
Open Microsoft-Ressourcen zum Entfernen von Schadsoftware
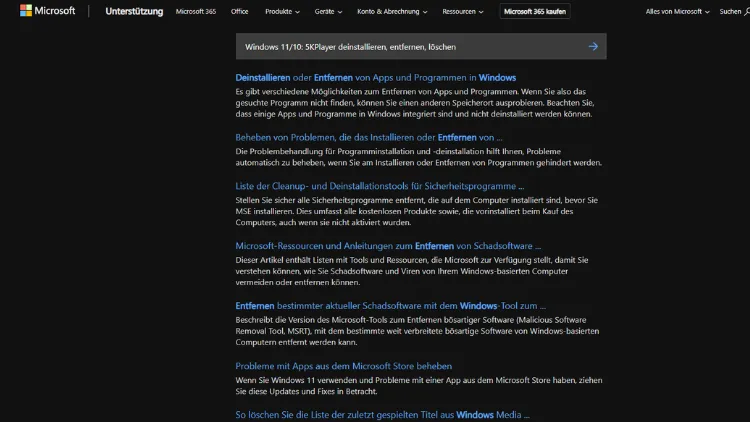[388, 246]
